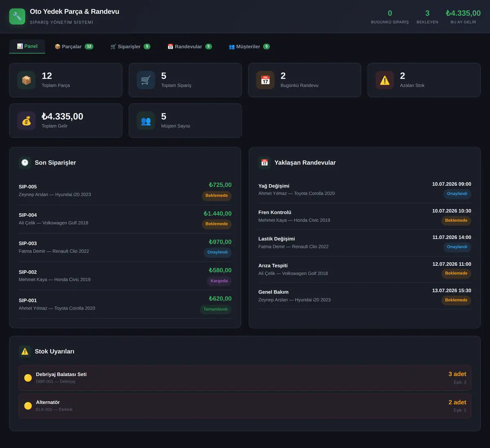Click the calendar icon on Bugünkü Randevu card
This screenshot has height=448, width=490.
coord(265,80)
